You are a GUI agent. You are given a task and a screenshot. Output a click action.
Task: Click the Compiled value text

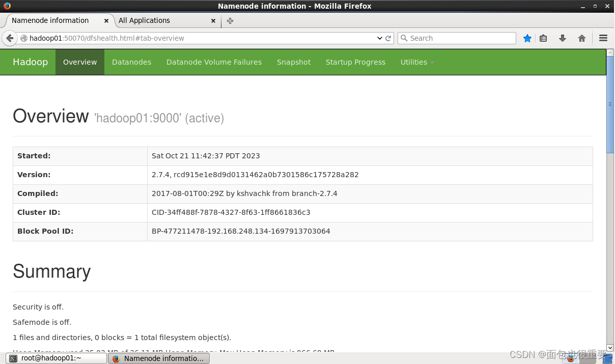[x=244, y=193]
